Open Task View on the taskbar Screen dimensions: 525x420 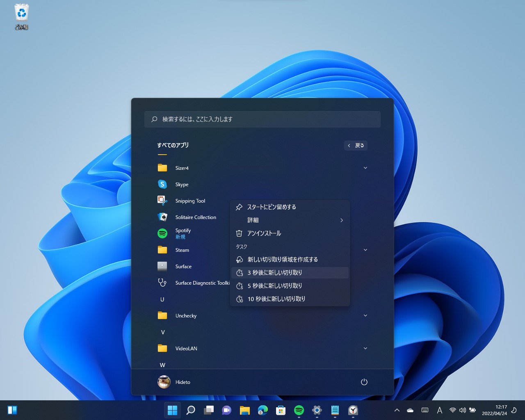209,410
